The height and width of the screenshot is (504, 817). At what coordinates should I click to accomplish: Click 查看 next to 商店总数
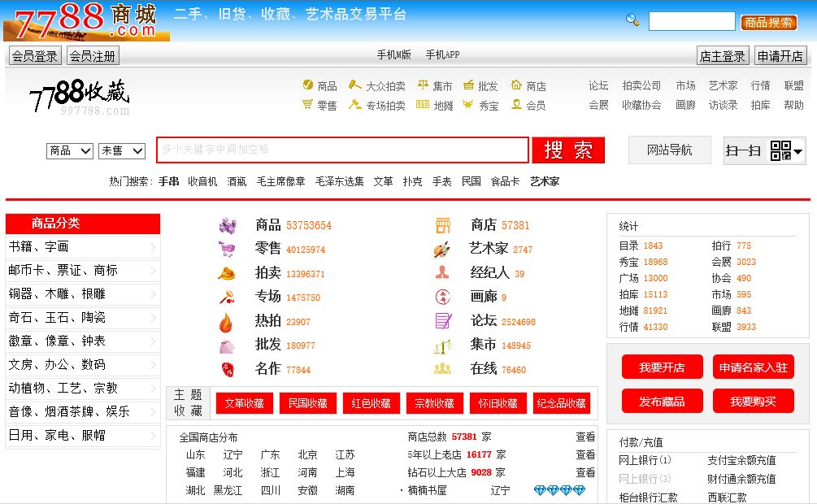point(585,437)
